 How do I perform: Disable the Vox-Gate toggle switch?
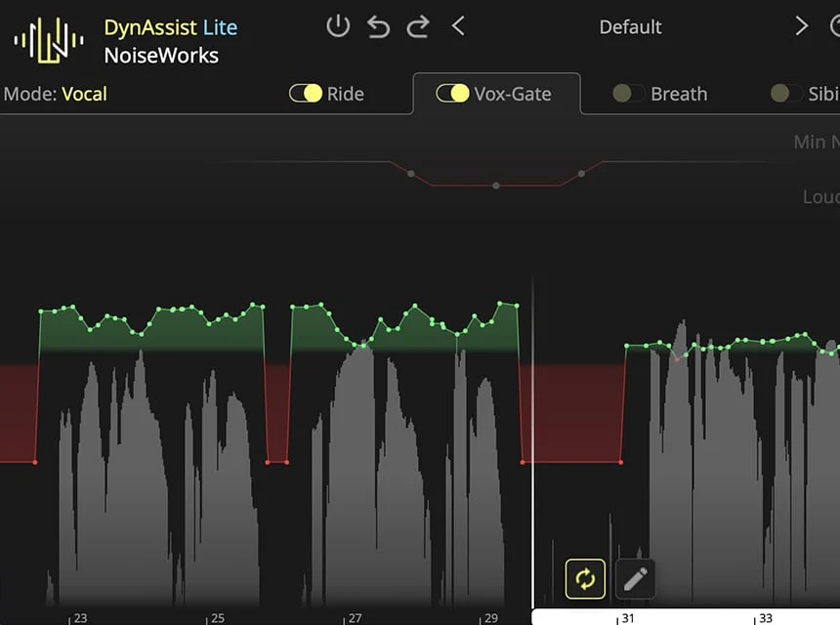pos(452,94)
